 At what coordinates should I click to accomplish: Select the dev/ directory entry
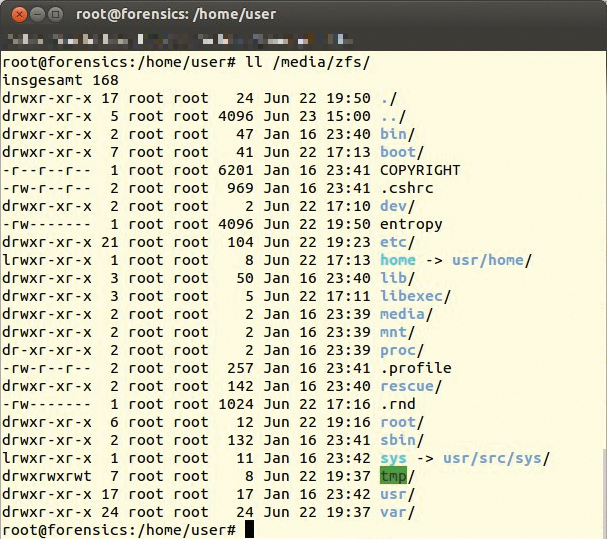click(397, 206)
